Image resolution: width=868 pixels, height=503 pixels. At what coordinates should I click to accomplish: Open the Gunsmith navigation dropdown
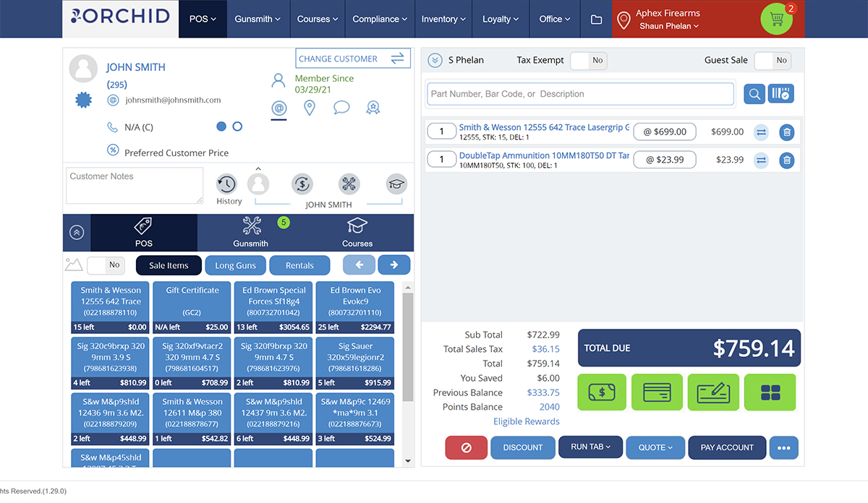pyautogui.click(x=258, y=19)
